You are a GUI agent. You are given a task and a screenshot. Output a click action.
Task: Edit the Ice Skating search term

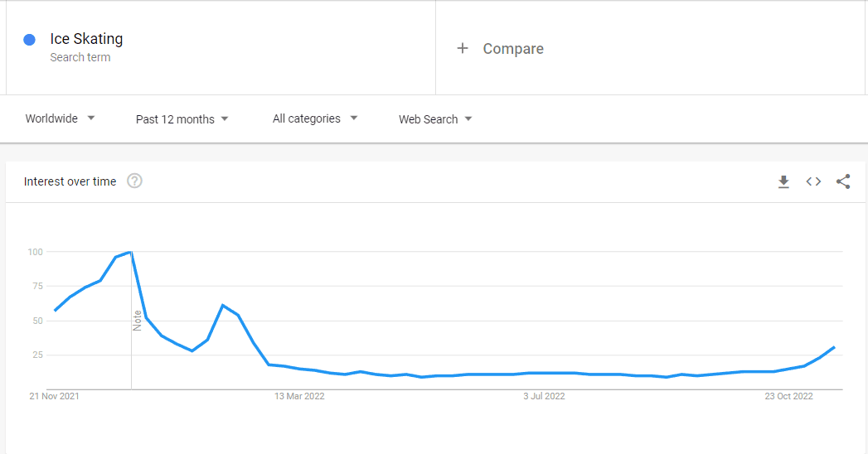point(86,39)
